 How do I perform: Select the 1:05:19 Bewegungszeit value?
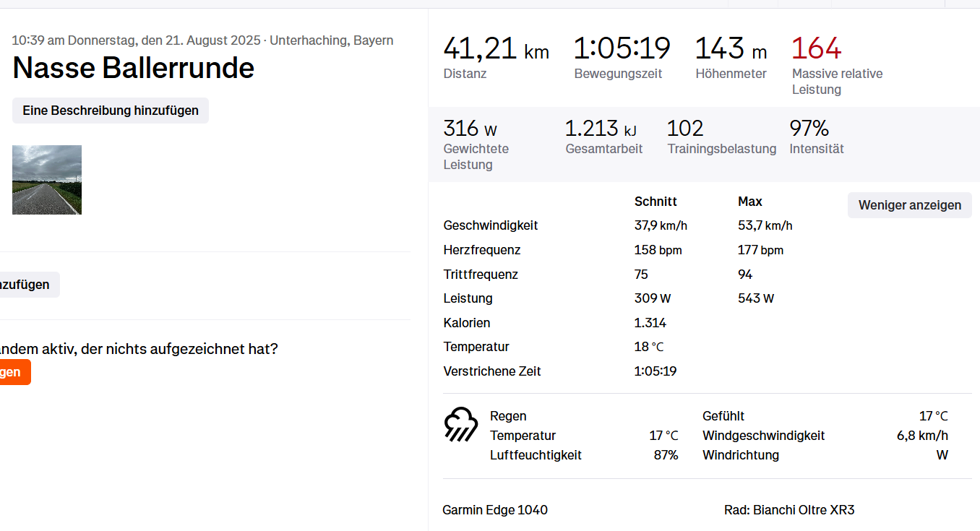tap(622, 48)
